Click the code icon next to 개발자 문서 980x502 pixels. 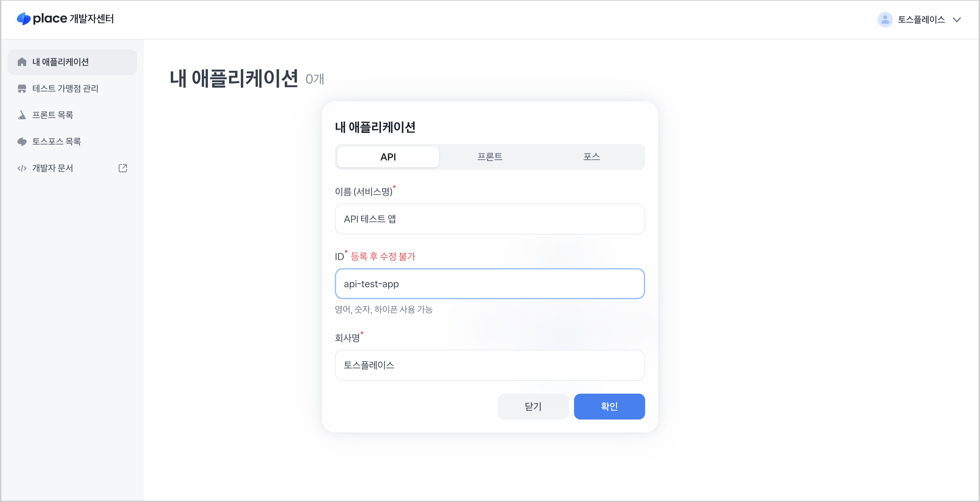22,168
